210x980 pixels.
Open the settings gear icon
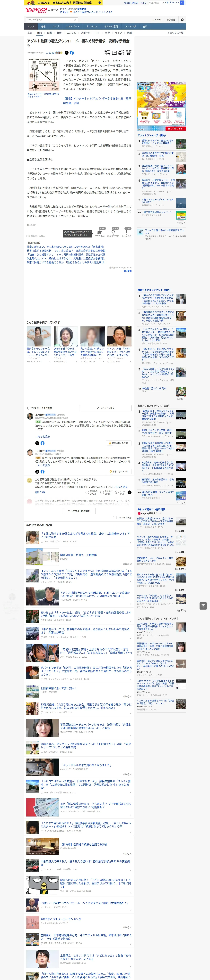pyautogui.click(x=182, y=20)
